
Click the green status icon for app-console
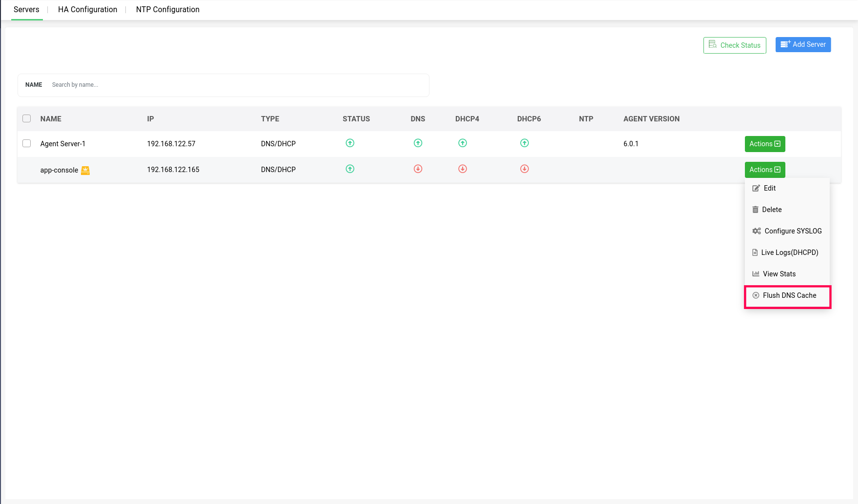(350, 169)
